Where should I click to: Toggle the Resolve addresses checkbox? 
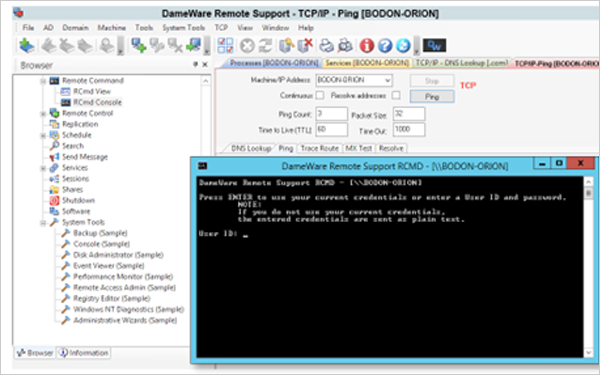pyautogui.click(x=396, y=95)
